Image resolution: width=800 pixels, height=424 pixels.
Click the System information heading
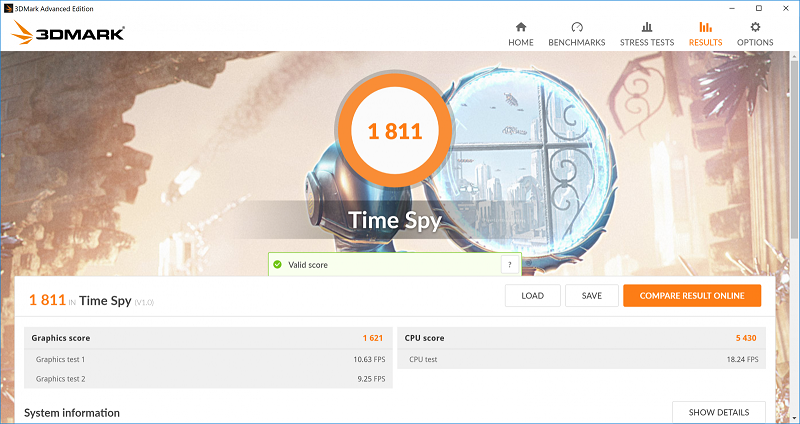(x=72, y=413)
